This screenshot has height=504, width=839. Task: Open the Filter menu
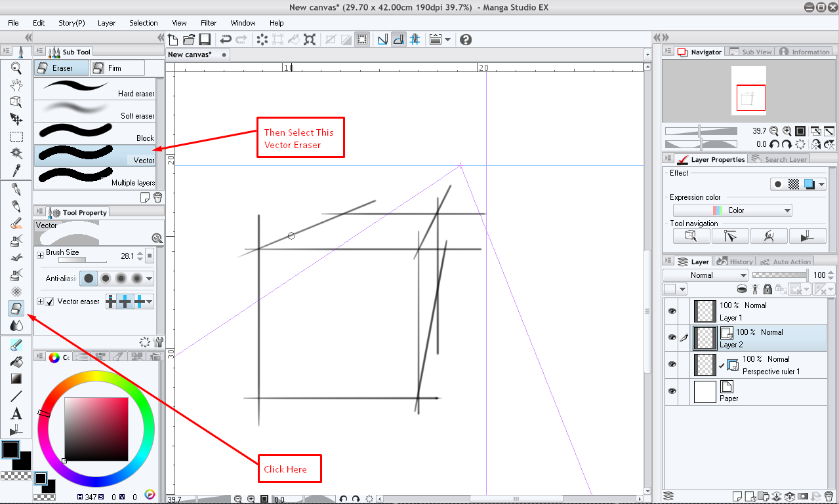click(x=208, y=23)
